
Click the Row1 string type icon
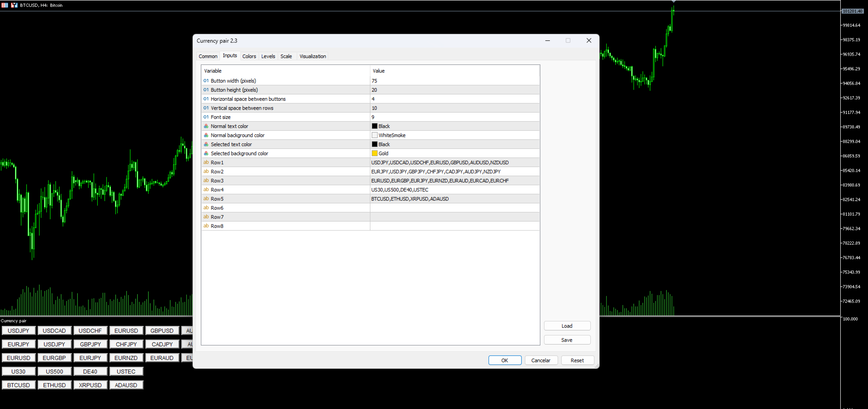pos(206,163)
